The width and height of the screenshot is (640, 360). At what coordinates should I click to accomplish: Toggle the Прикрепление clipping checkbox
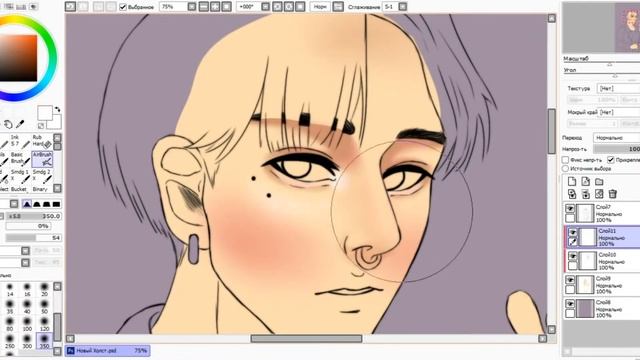(x=611, y=160)
